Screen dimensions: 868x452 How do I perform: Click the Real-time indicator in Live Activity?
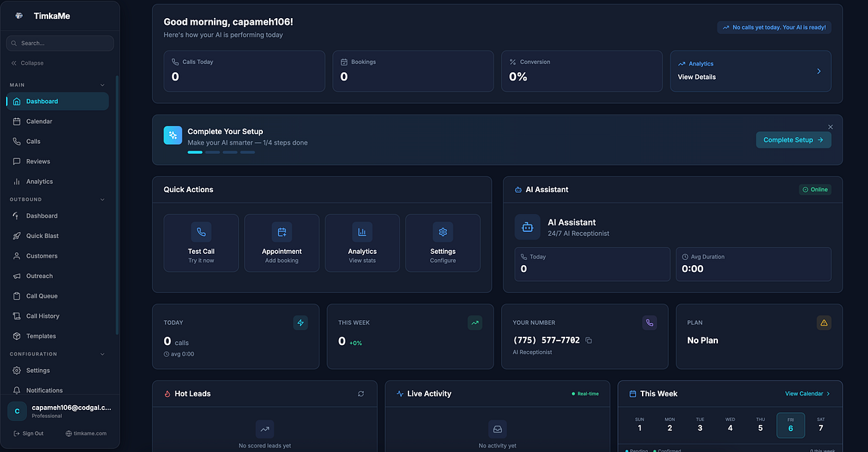[585, 394]
